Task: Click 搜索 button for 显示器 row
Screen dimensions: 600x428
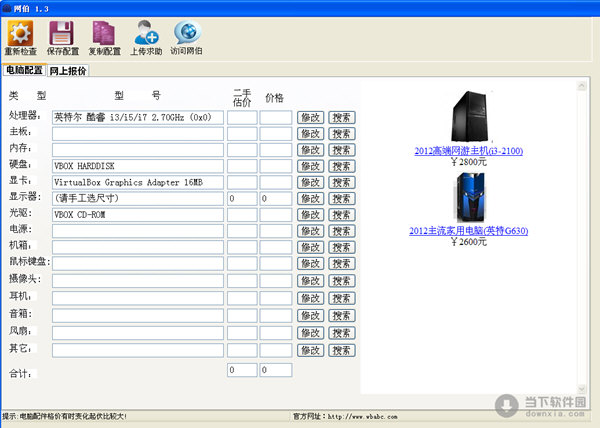Action: pos(342,199)
